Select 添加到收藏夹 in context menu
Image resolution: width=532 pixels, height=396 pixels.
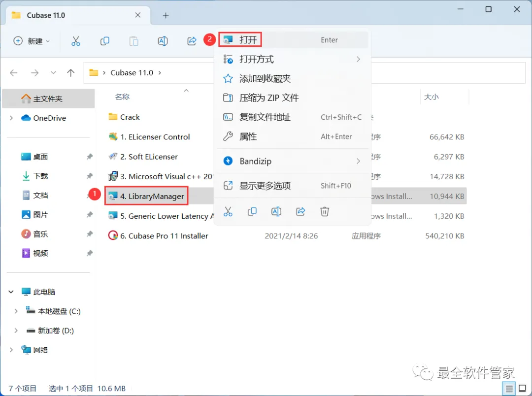tap(293, 79)
